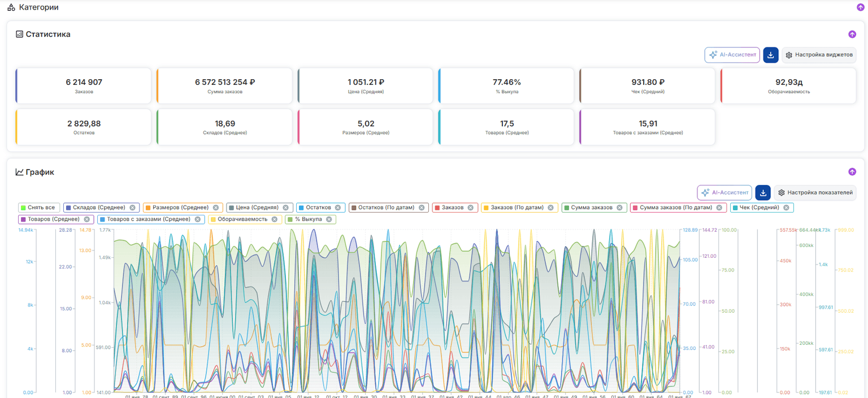This screenshot has height=398, width=868.
Task: Select the Сумма заказов statistic card
Action: click(224, 86)
